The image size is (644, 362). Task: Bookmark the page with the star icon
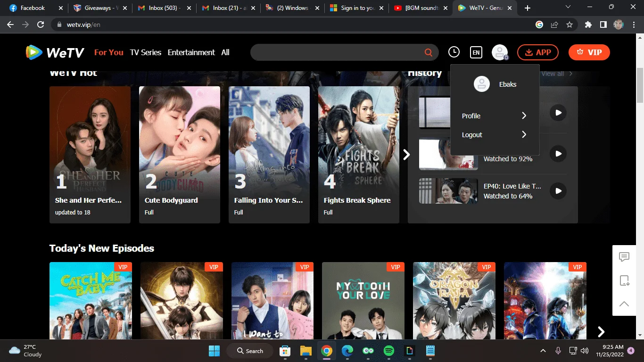(570, 25)
